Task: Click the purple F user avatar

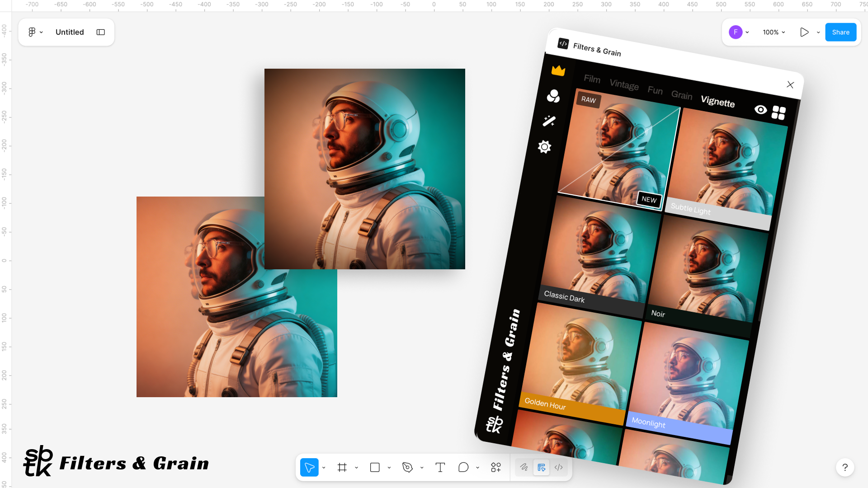Action: coord(736,32)
